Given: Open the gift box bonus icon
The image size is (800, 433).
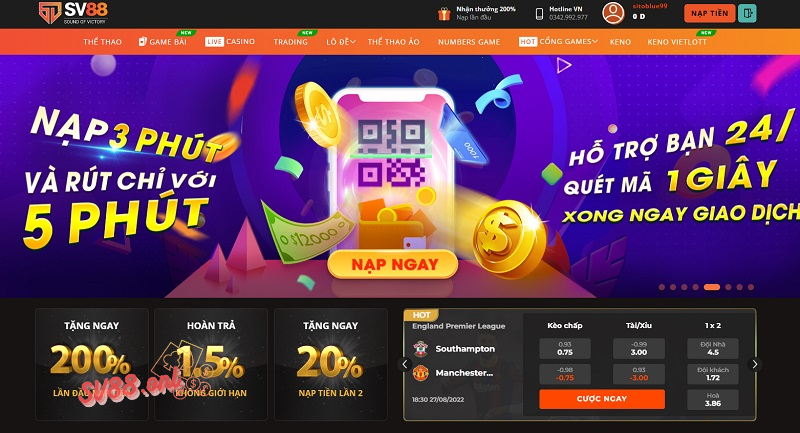Looking at the screenshot, I should click(x=444, y=14).
